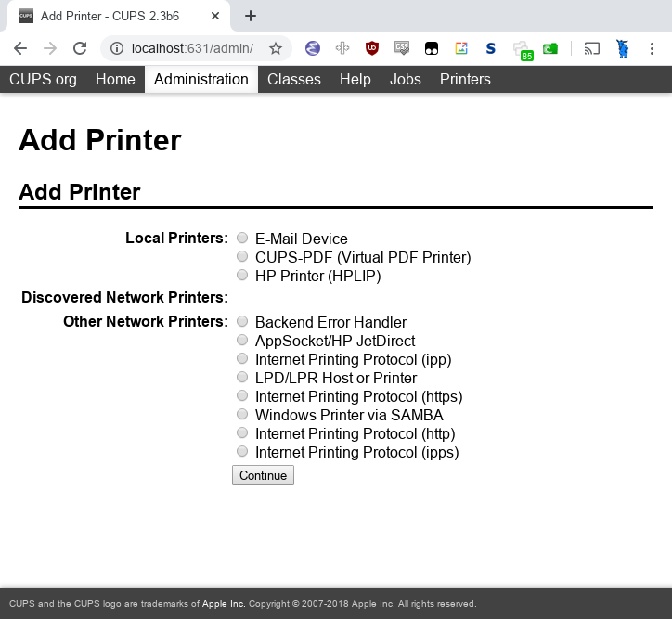The height and width of the screenshot is (619, 672).
Task: Open the CUPS.org nav link
Action: [43, 79]
